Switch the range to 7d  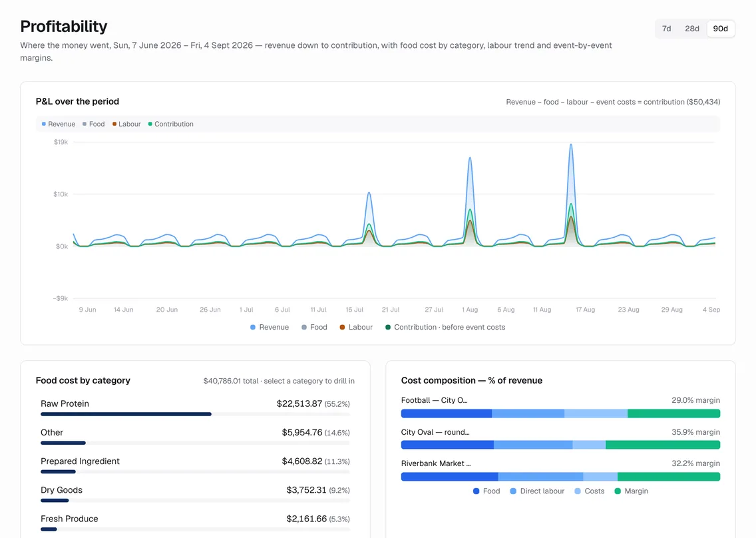[x=666, y=29]
